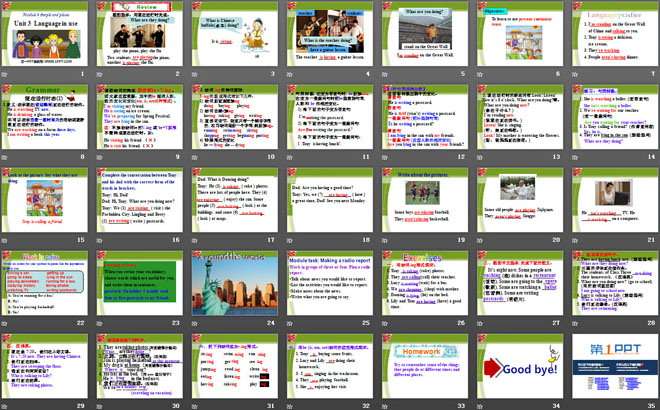Click the animation star icon below slide 1
660x410 pixels.
tap(5, 74)
